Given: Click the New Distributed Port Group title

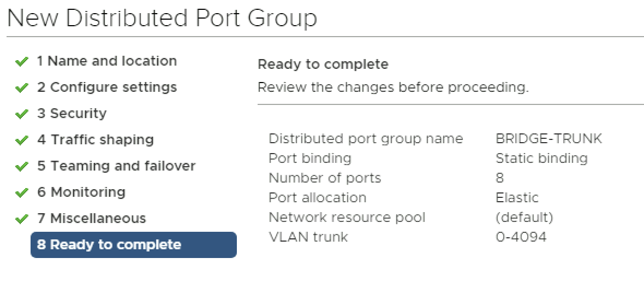Looking at the screenshot, I should 162,19.
